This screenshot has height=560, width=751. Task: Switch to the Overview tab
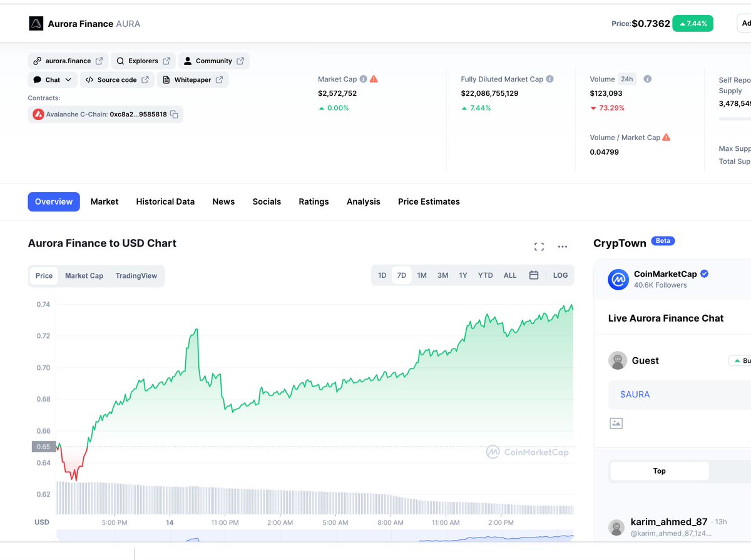tap(54, 201)
